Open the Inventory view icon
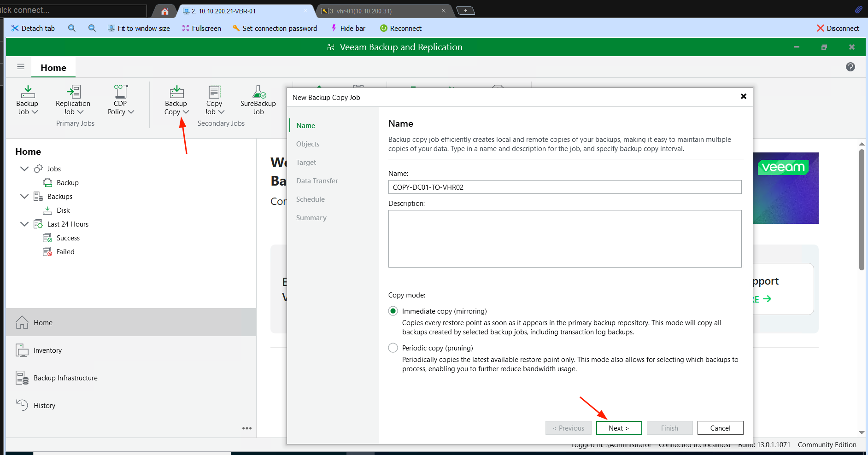This screenshot has height=455, width=868. coord(22,350)
